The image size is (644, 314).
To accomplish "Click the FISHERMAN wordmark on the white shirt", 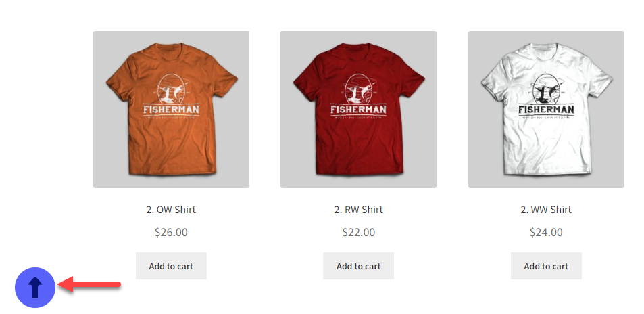I will [546, 110].
